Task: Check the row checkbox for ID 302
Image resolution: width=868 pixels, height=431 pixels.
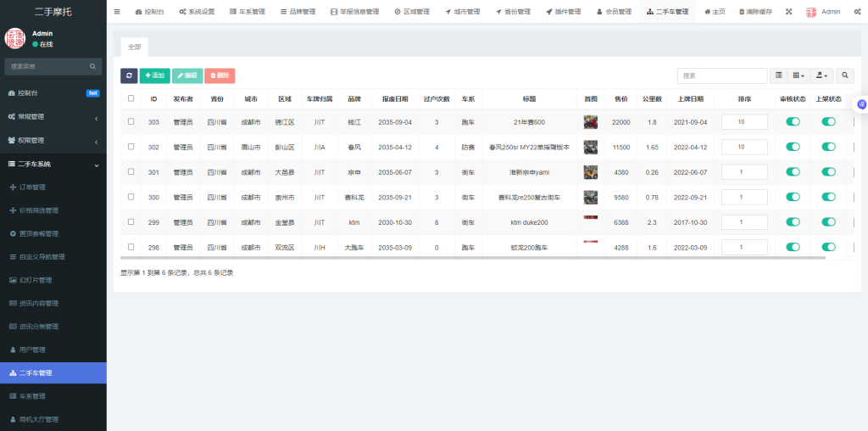Action: coord(131,147)
